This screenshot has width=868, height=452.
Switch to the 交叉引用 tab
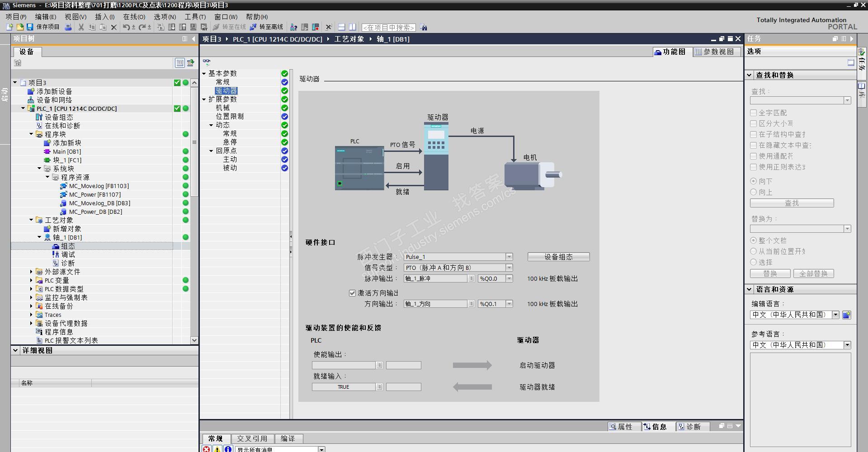(x=252, y=438)
